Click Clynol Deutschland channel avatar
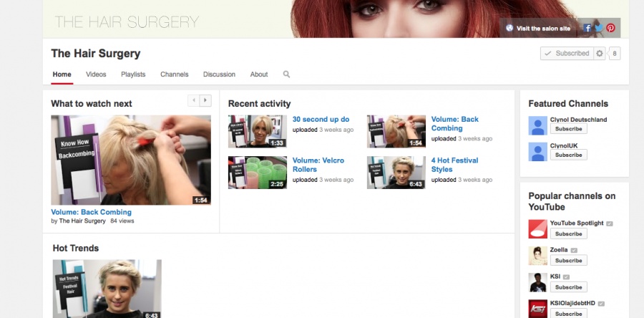Image resolution: width=644 pixels, height=318 pixels. pyautogui.click(x=537, y=126)
